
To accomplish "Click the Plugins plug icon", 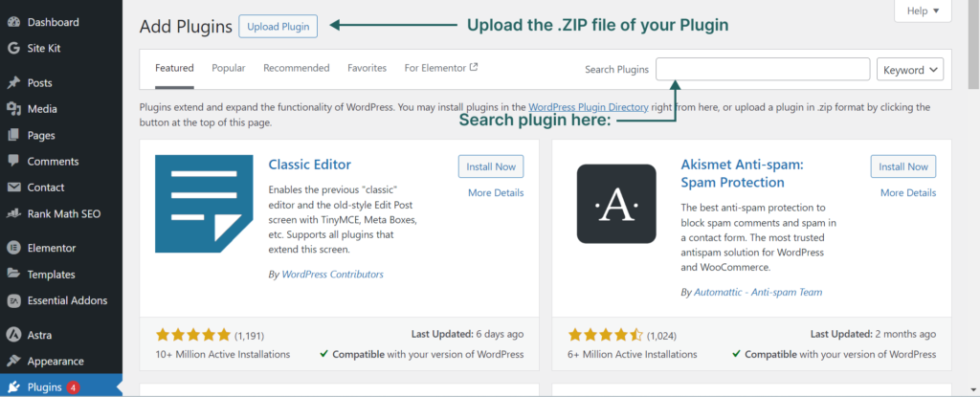I will (13, 387).
